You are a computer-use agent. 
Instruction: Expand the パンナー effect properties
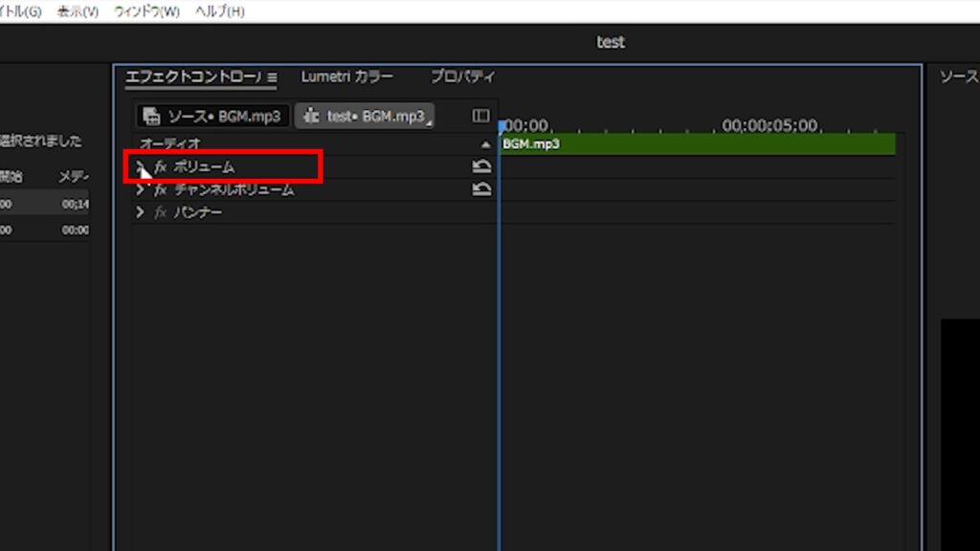click(140, 212)
